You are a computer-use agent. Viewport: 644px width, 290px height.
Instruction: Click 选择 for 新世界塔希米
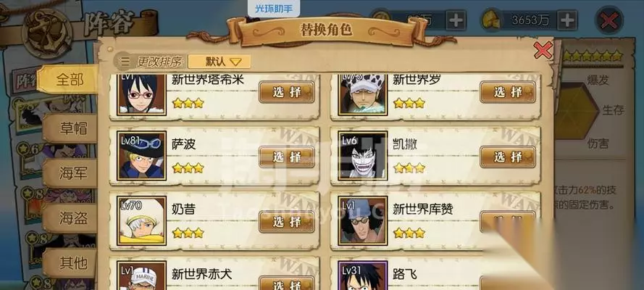click(287, 92)
